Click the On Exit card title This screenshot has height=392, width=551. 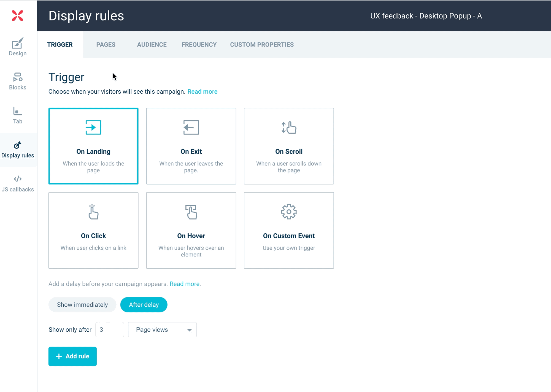191,152
